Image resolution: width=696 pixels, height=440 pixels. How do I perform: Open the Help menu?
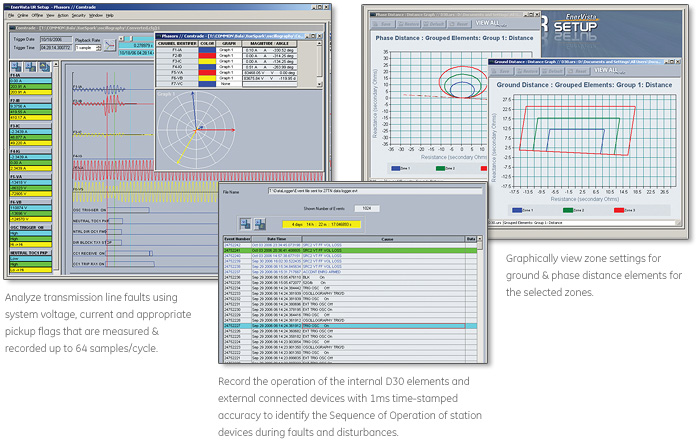(x=110, y=16)
